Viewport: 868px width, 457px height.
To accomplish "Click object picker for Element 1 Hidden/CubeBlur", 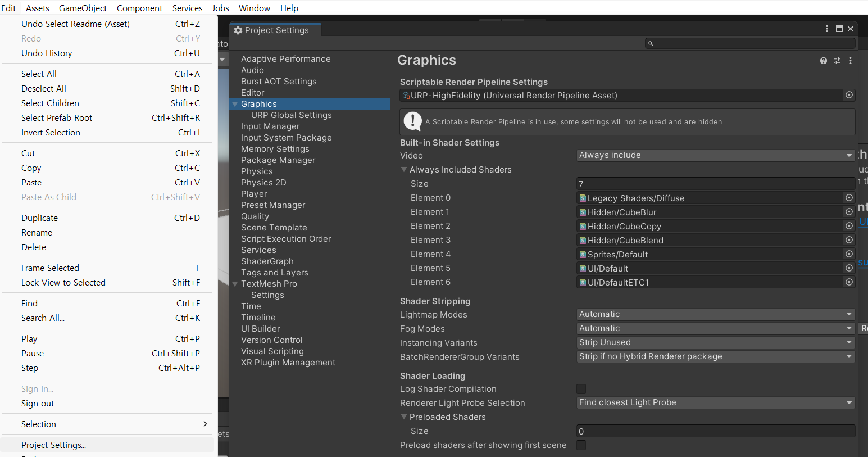I will point(849,212).
